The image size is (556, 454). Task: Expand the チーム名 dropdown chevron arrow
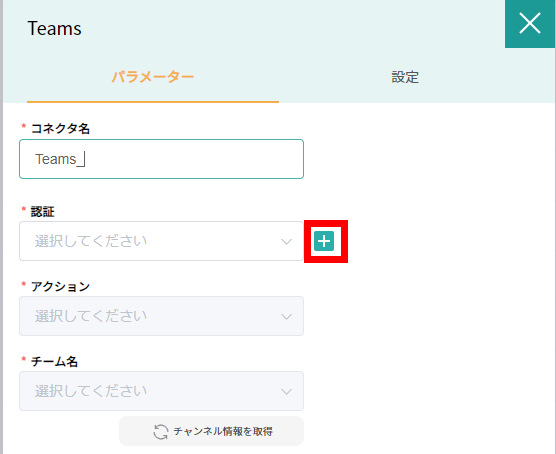tap(286, 392)
